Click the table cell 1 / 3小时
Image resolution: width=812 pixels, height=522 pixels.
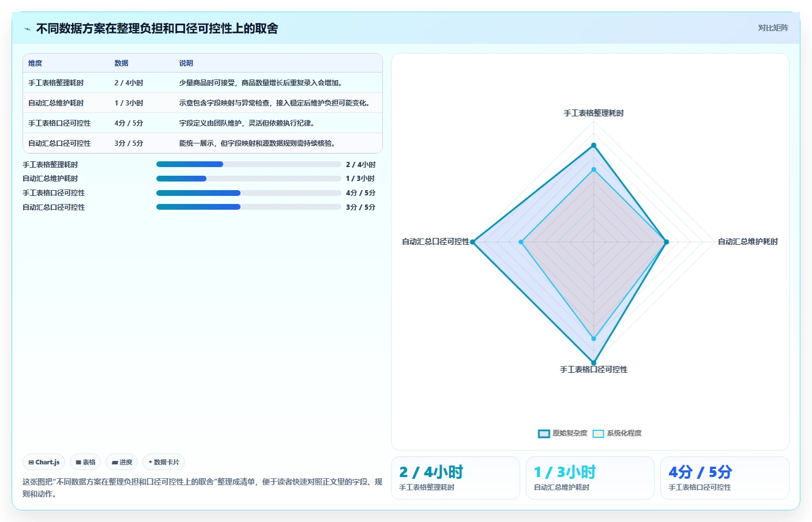coord(129,103)
